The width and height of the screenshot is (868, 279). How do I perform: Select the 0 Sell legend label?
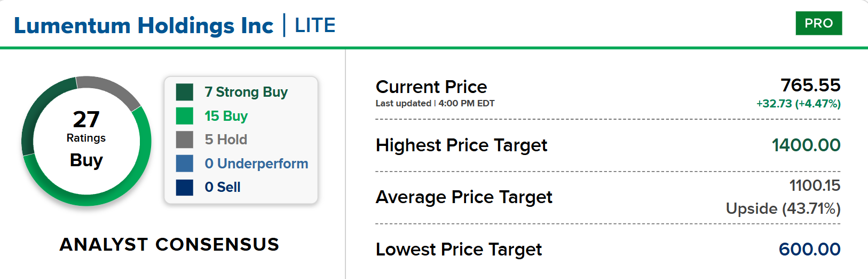(223, 187)
